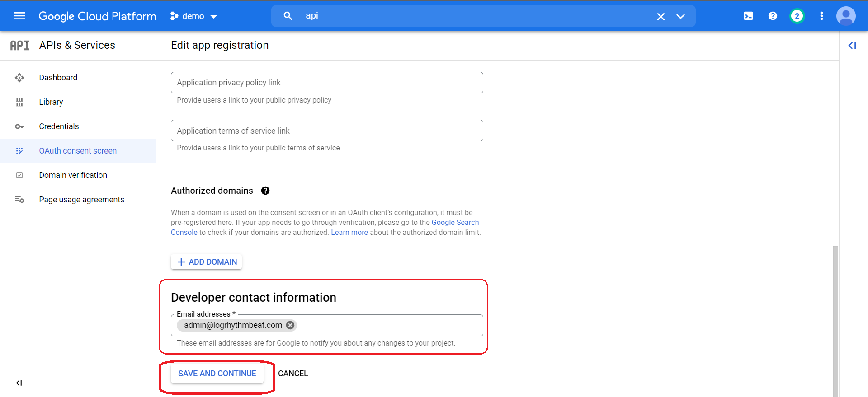Clear the search box with X
868x397 pixels.
coord(660,17)
